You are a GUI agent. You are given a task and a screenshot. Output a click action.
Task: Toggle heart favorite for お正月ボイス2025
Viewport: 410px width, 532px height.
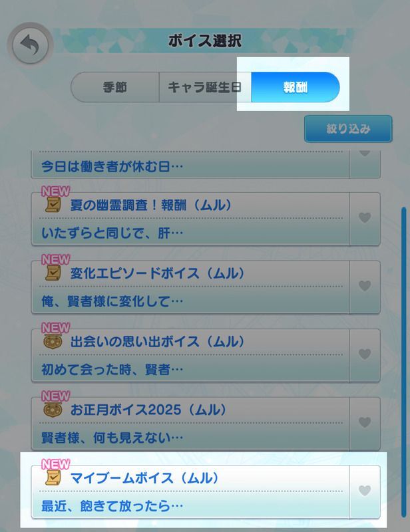click(x=365, y=422)
